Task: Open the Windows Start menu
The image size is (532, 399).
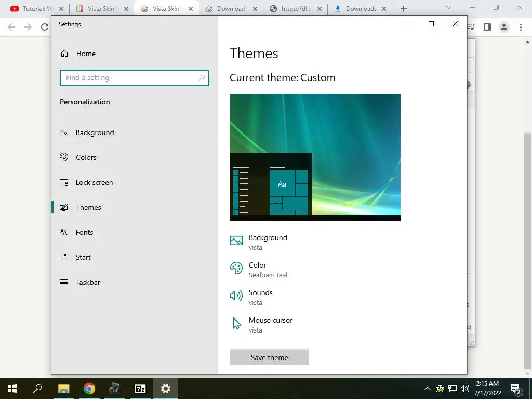Action: coord(12,389)
